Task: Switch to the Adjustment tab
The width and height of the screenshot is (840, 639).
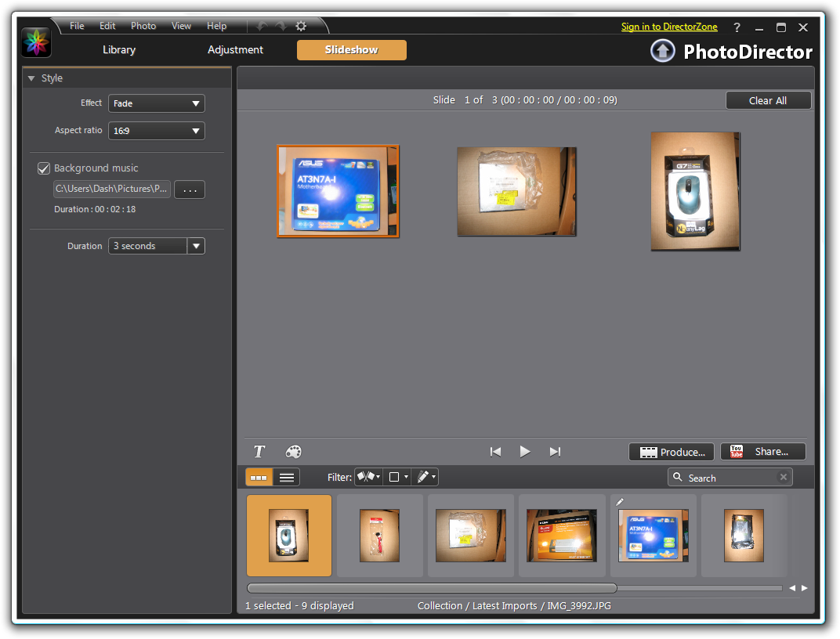Action: pos(235,50)
